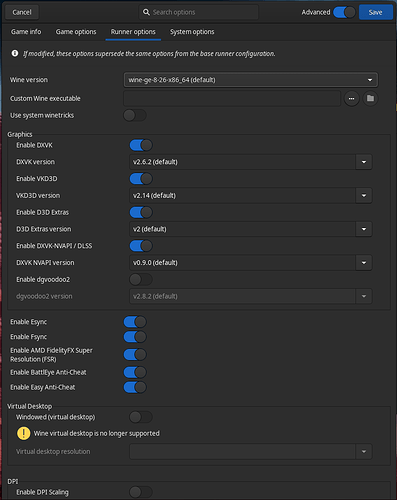Open the System options tab
This screenshot has height=500, width=397.
(x=192, y=32)
